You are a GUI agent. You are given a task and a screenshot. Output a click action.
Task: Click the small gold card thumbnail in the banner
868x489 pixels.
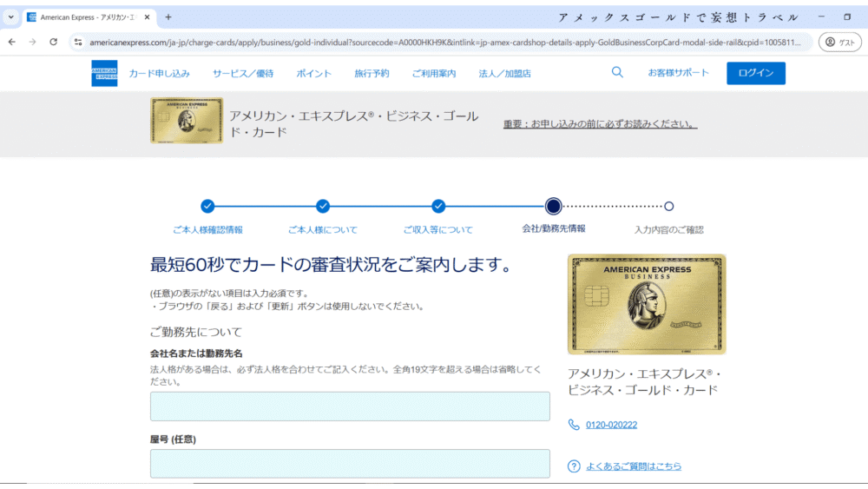click(187, 121)
